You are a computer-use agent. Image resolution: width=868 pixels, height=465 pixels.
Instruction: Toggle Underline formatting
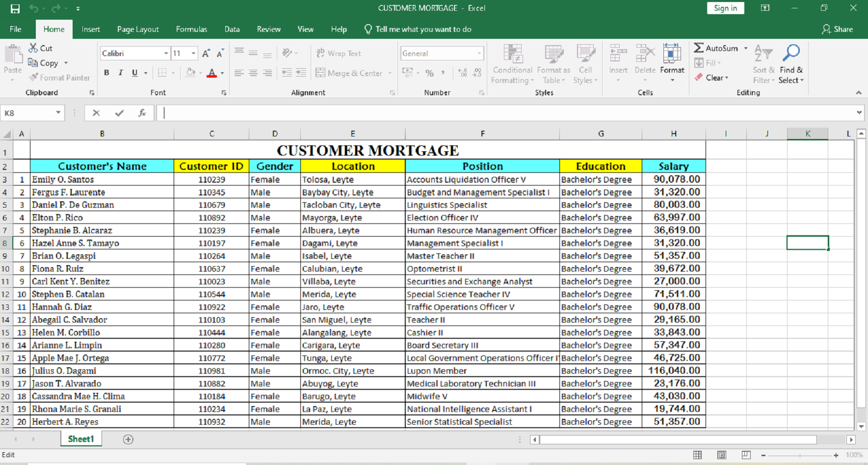click(134, 73)
